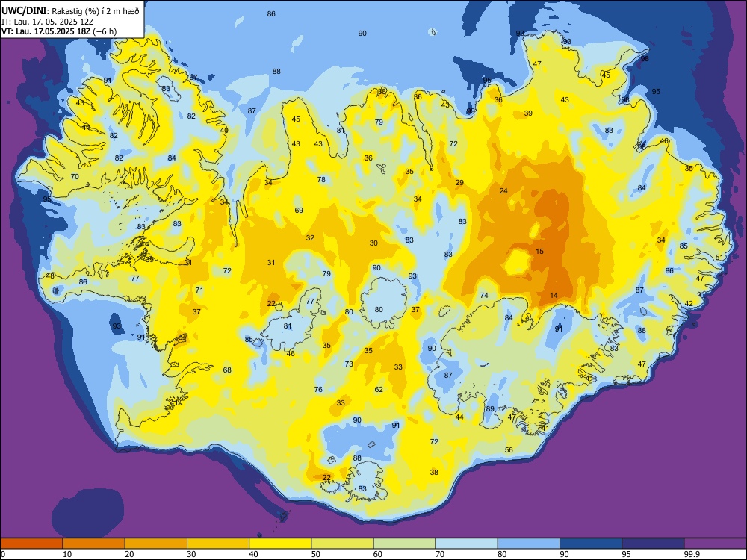Select the bright yellow 40–50 legend swatch

click(x=280, y=544)
